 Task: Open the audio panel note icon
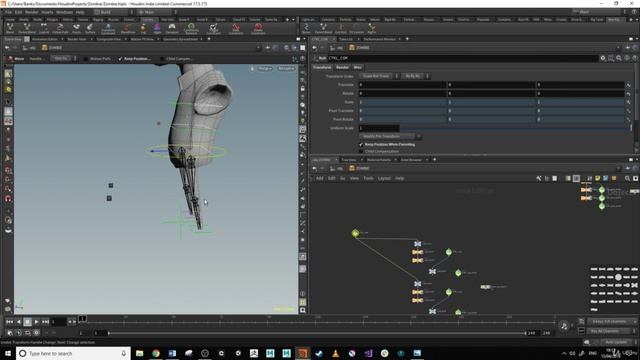coord(564,325)
